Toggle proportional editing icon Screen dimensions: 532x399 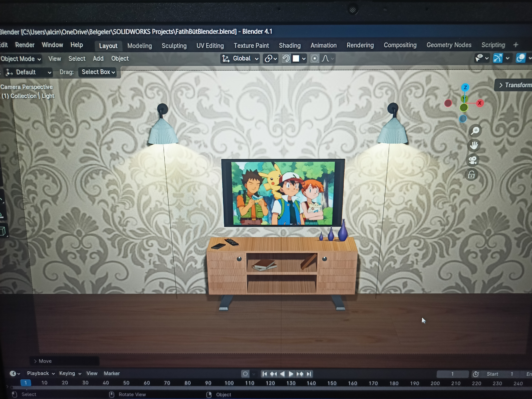pos(315,58)
